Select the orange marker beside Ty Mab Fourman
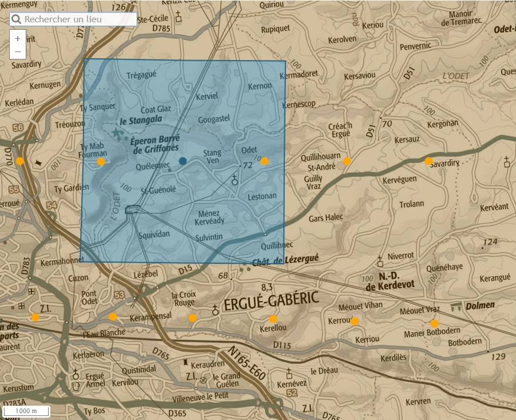The width and height of the screenshot is (516, 420). pyautogui.click(x=101, y=161)
